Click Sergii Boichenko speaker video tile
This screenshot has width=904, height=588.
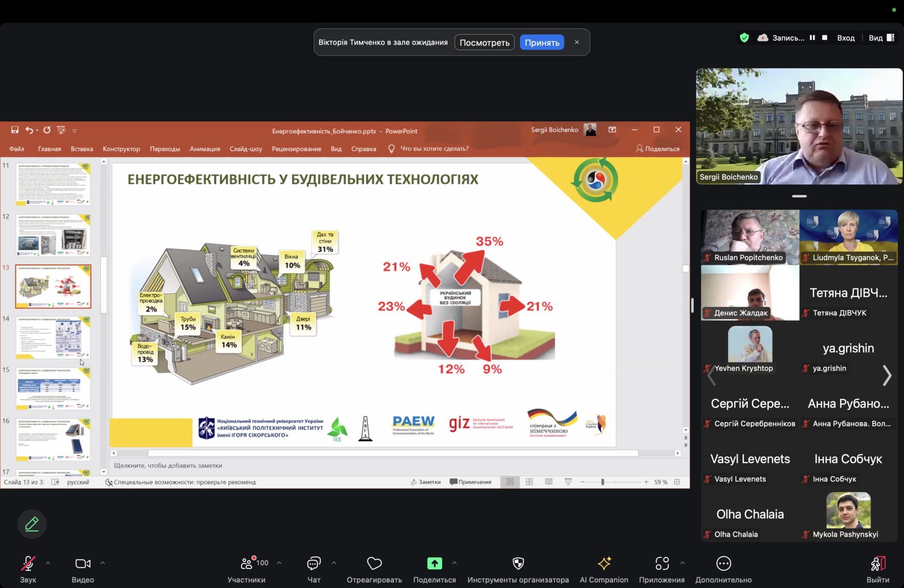[799, 126]
